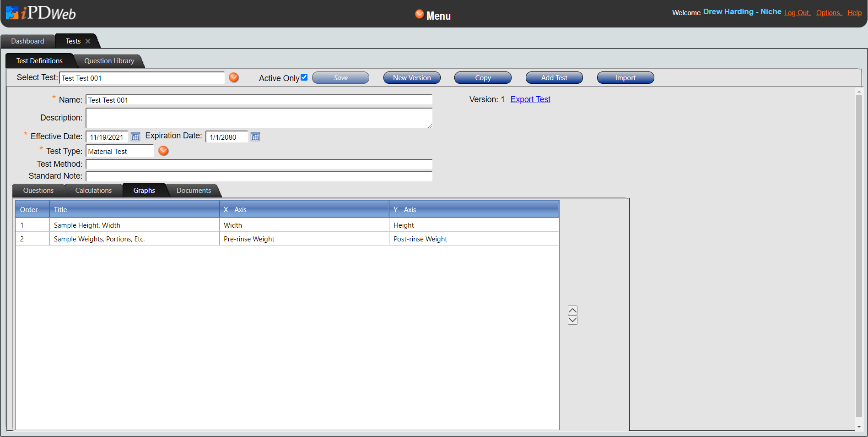Click into the Test Method field
Image resolution: width=868 pixels, height=437 pixels.
259,164
